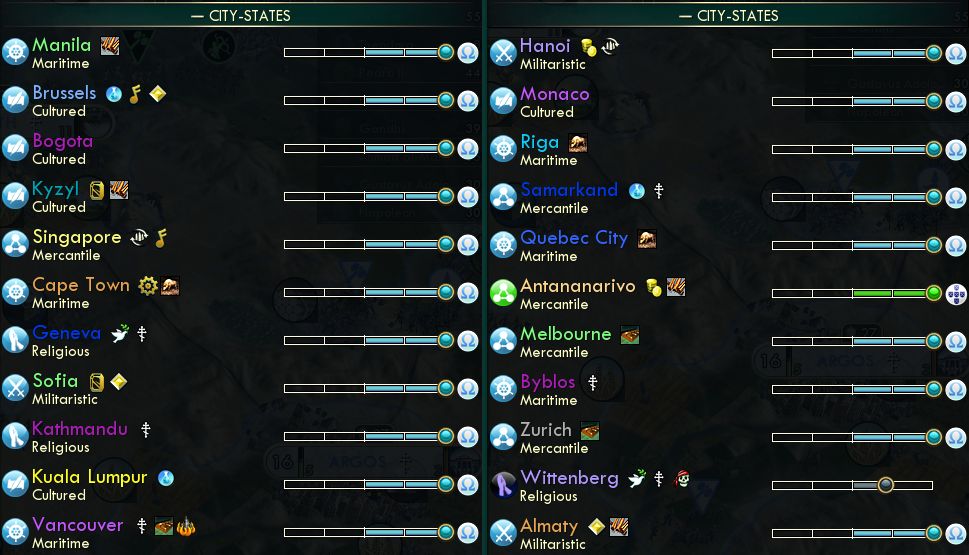The image size is (969, 555).
Task: Click the music note icon beside Brussels
Action: click(x=135, y=94)
